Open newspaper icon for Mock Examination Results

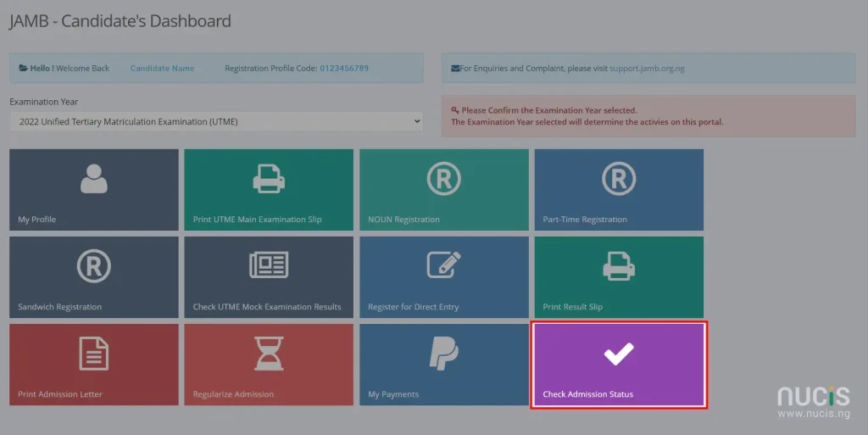[x=269, y=265]
